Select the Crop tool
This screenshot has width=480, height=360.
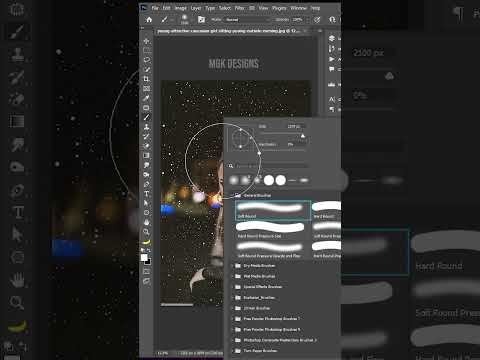(x=147, y=79)
